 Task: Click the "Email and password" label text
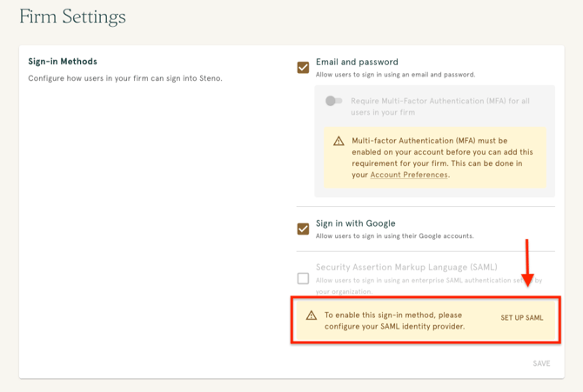click(x=357, y=62)
